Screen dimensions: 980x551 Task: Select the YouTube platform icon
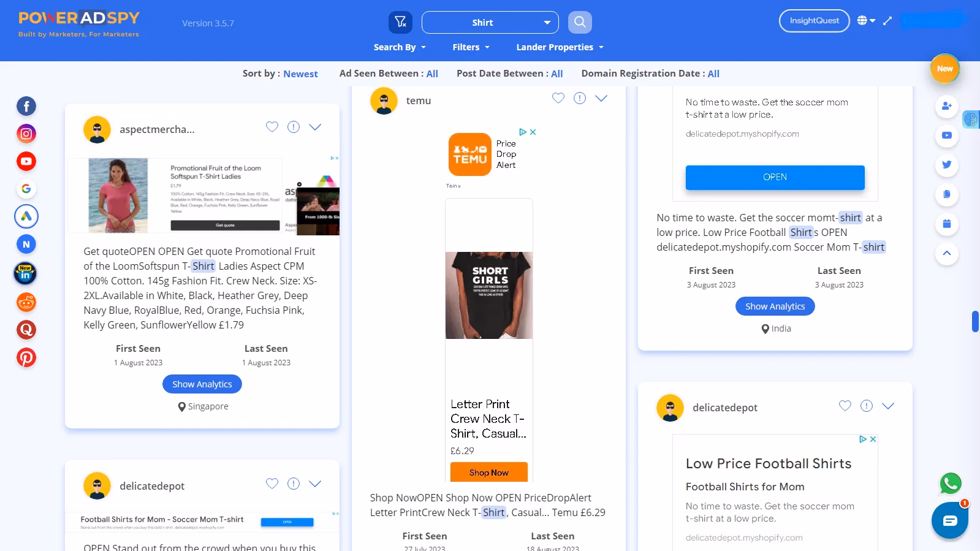[26, 162]
